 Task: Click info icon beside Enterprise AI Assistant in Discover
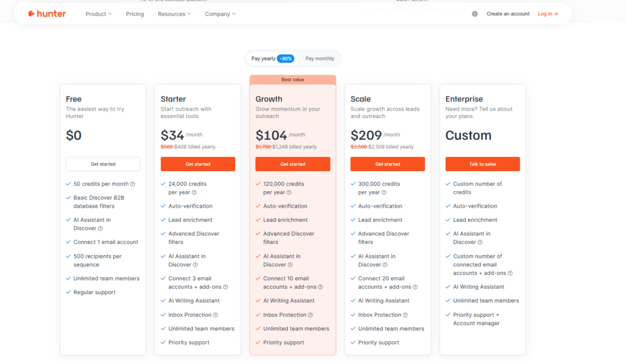point(480,242)
